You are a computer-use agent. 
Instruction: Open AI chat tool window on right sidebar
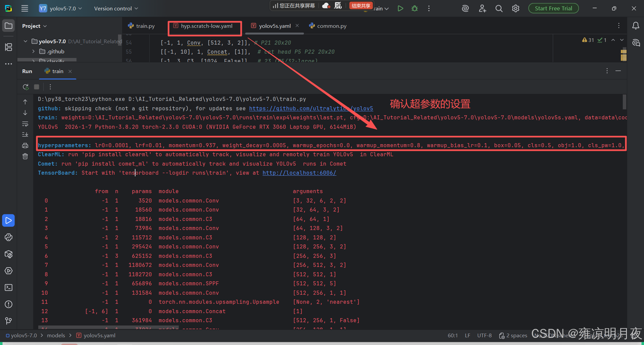[636, 43]
